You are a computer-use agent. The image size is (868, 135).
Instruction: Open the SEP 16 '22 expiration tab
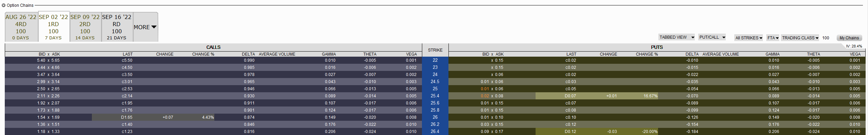point(117,27)
